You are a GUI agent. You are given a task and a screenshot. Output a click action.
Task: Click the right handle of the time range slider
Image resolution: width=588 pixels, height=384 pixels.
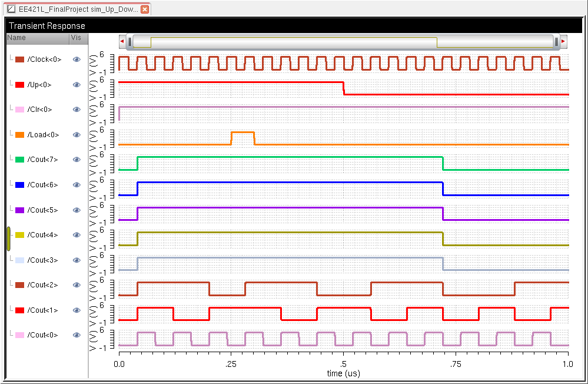(556, 42)
